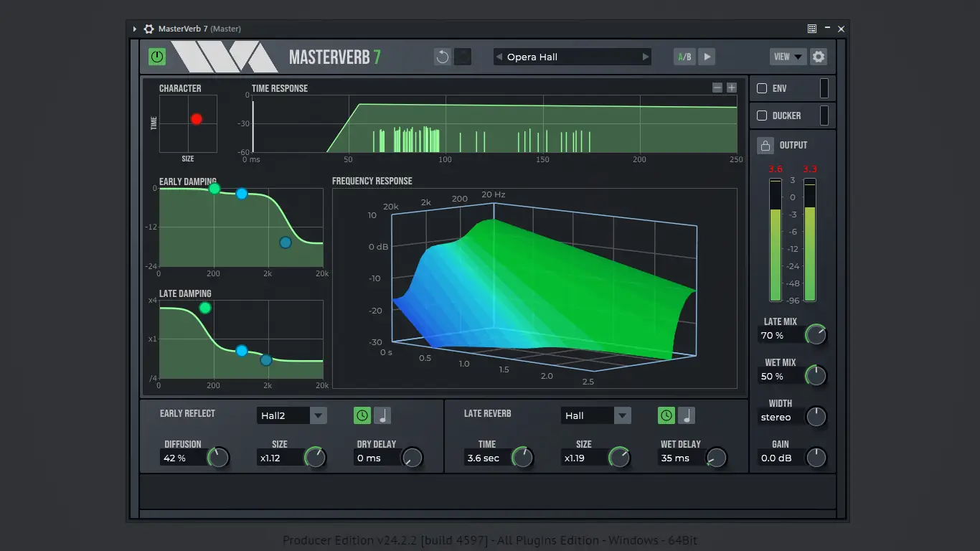
Task: Click the Diffusion knob
Action: point(218,458)
